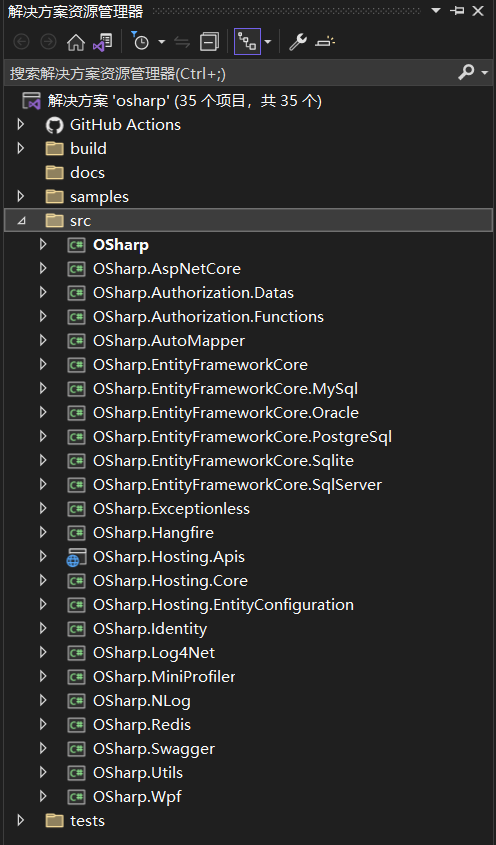Click the search magnifier icon

click(466, 72)
